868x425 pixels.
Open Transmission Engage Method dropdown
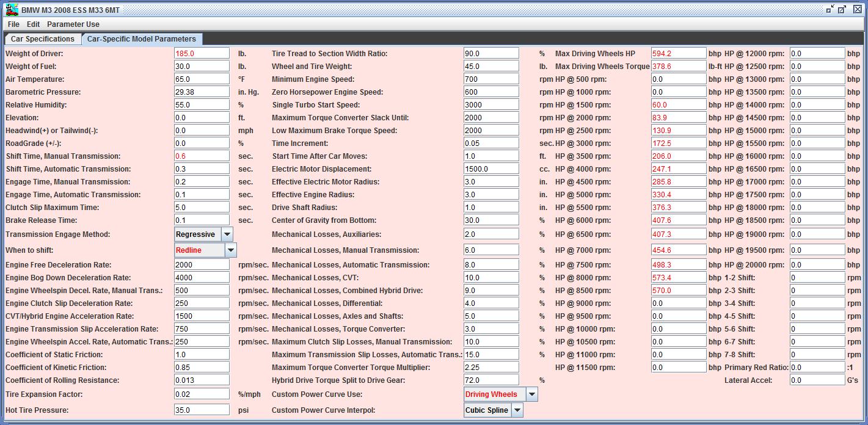pos(227,234)
